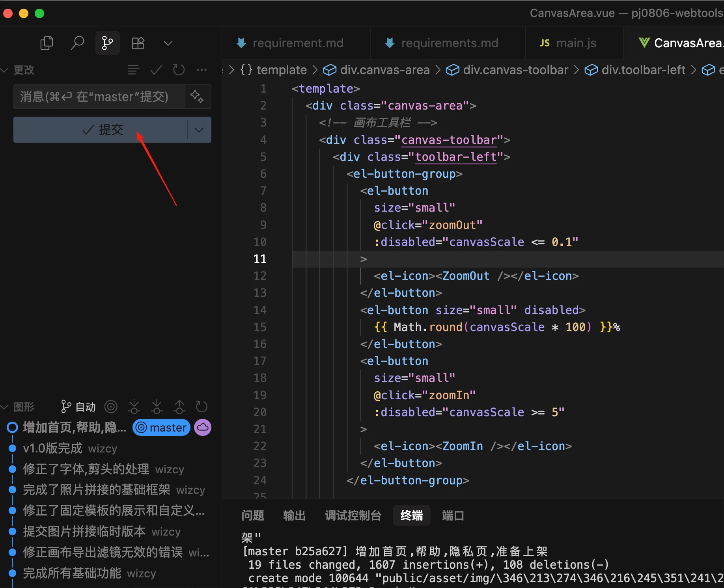
Task: Switch to main.js tab
Action: [x=575, y=43]
